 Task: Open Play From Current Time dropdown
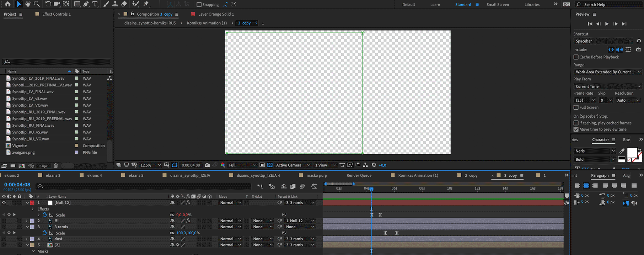(x=607, y=86)
